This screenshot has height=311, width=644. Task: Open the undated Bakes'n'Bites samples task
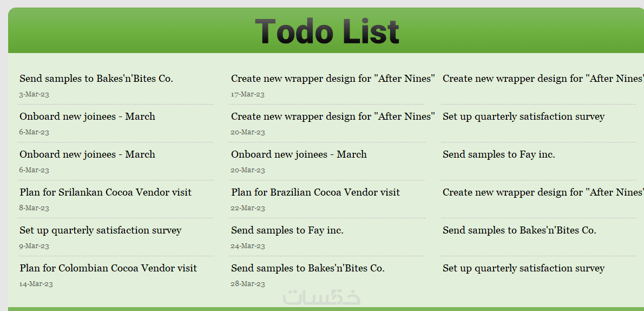[520, 231]
